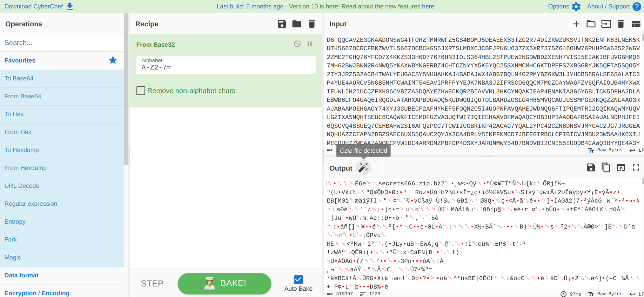
Task: Select the To Base64 operation
Action: (62, 79)
